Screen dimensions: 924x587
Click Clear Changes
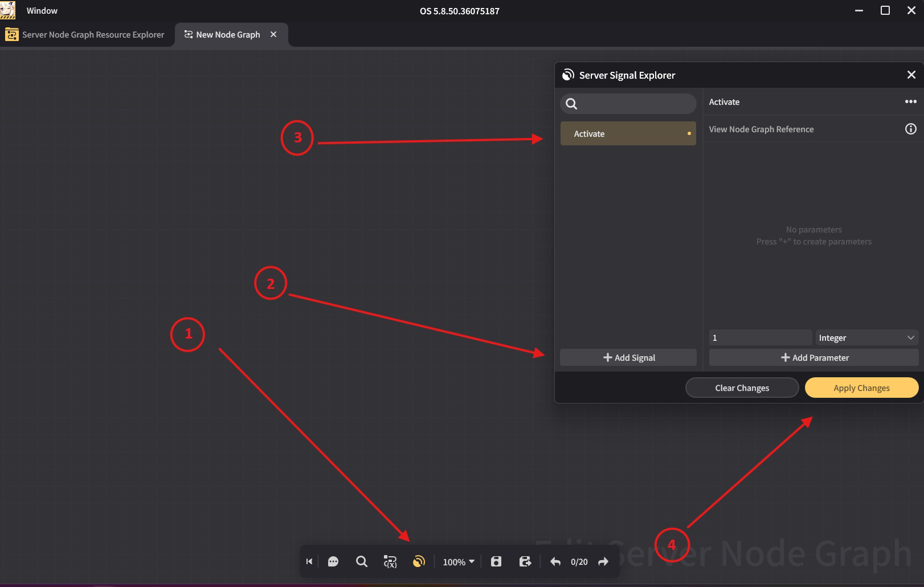tap(742, 388)
